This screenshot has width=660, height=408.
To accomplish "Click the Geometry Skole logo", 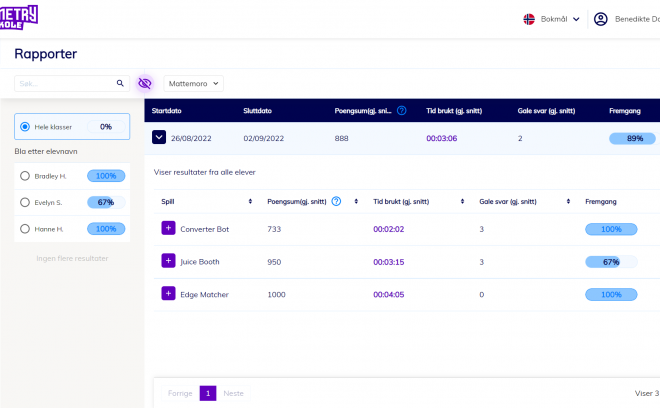I will [19, 17].
